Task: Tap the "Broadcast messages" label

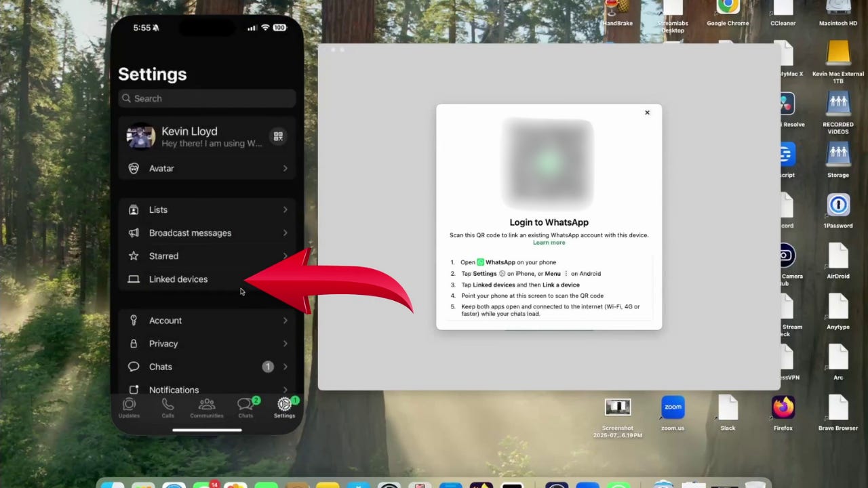Action: click(190, 232)
